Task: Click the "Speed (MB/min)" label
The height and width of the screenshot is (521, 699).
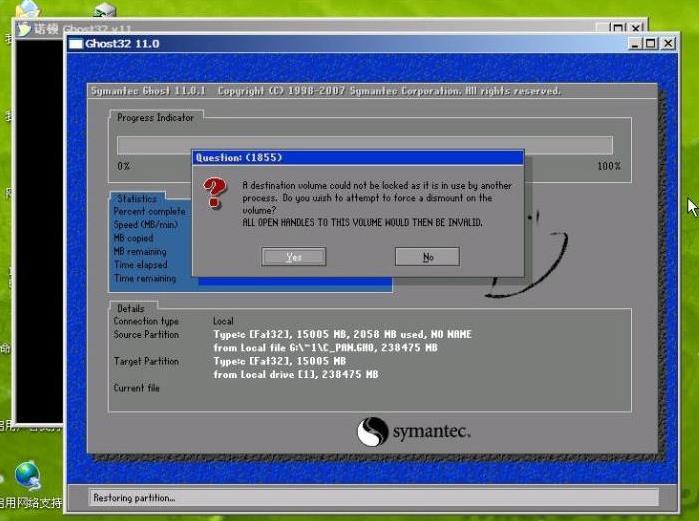Action: click(x=146, y=225)
